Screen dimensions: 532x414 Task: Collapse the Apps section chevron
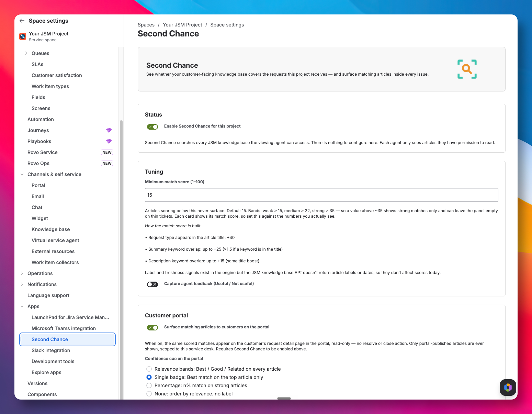pyautogui.click(x=22, y=306)
